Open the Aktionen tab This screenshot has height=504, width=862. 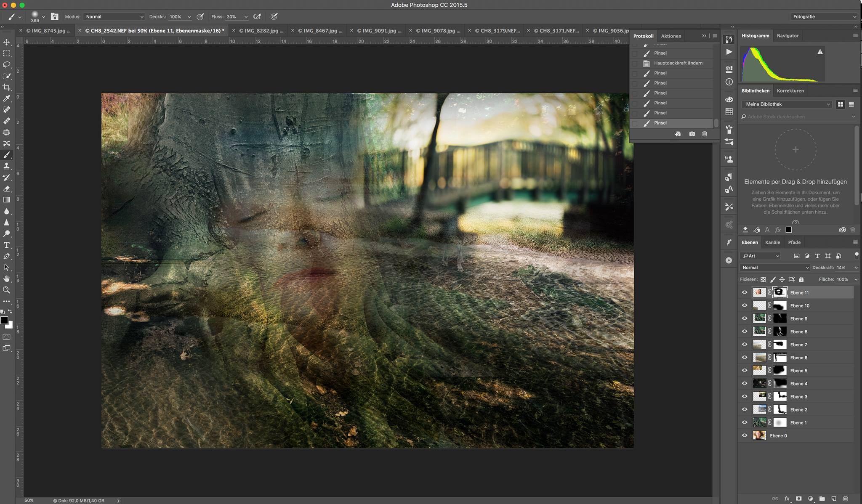click(671, 36)
